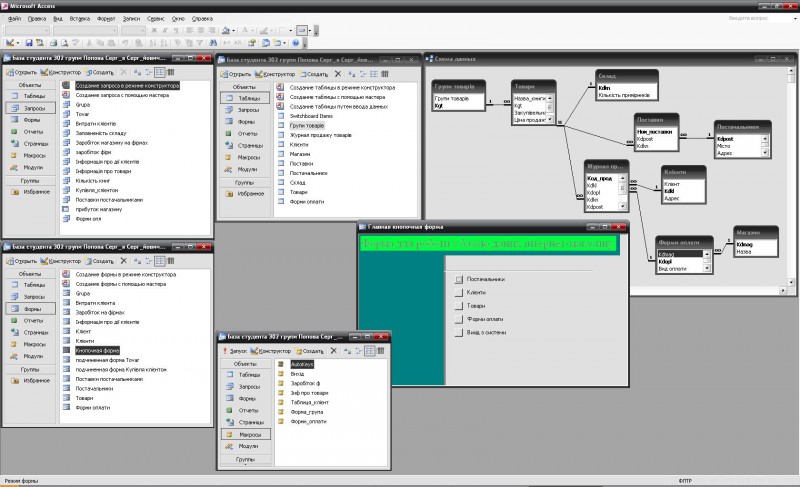This screenshot has width=800, height=487.
Task: Select Отчеты in the forms window sidebar
Action: coord(30,321)
